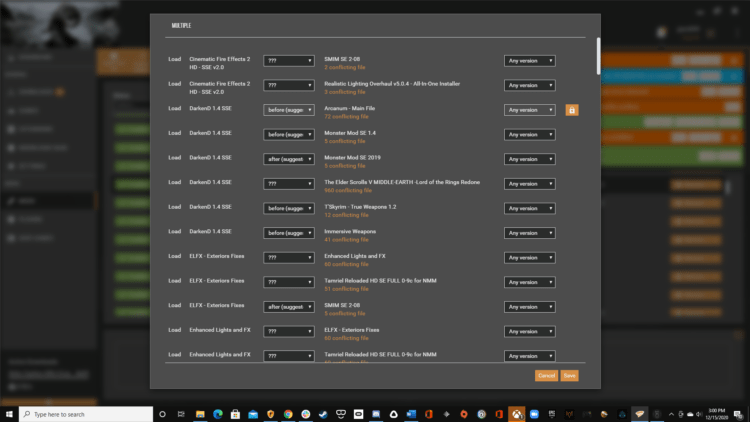Set order dropdown for MIDDLE-EARTH Lord of the Rings row
Image resolution: width=750 pixels, height=422 pixels.
[x=288, y=184]
